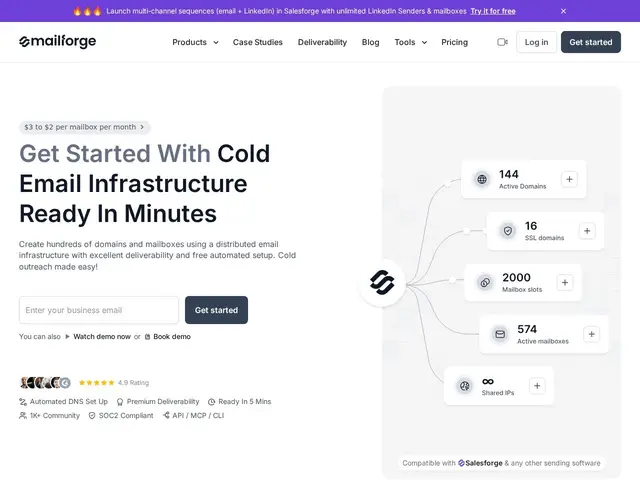
Task: Click the fire emojis in the banner
Action: (87, 11)
